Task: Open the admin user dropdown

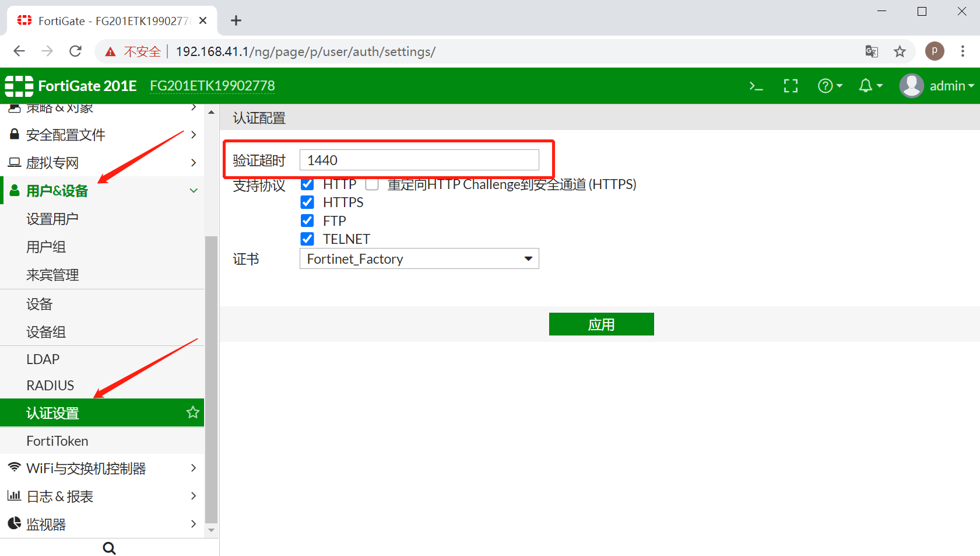Action: pyautogui.click(x=937, y=86)
